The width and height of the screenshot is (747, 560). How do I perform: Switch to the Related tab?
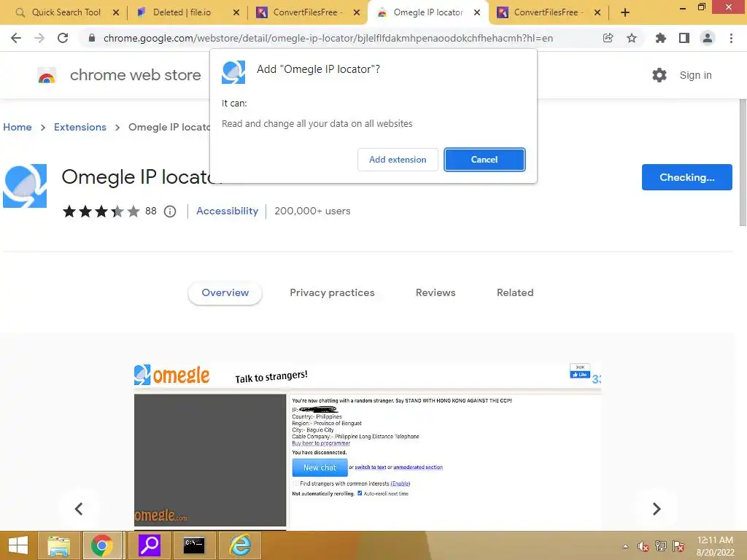[515, 293]
